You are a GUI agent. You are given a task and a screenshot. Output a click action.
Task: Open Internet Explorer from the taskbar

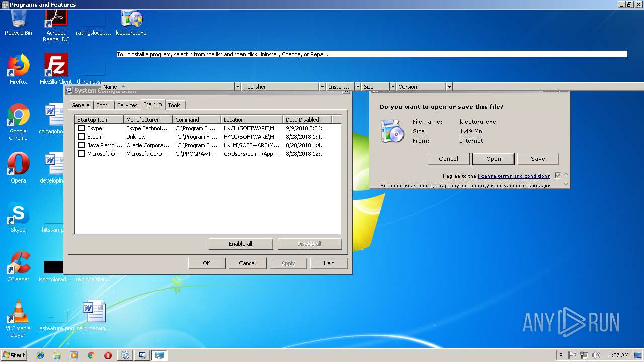(40, 355)
